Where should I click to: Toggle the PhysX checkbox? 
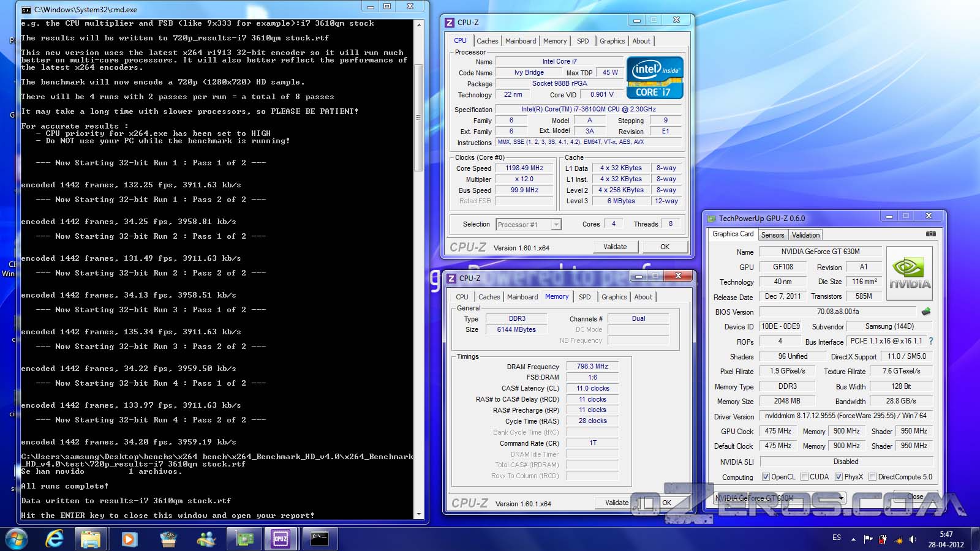839,477
